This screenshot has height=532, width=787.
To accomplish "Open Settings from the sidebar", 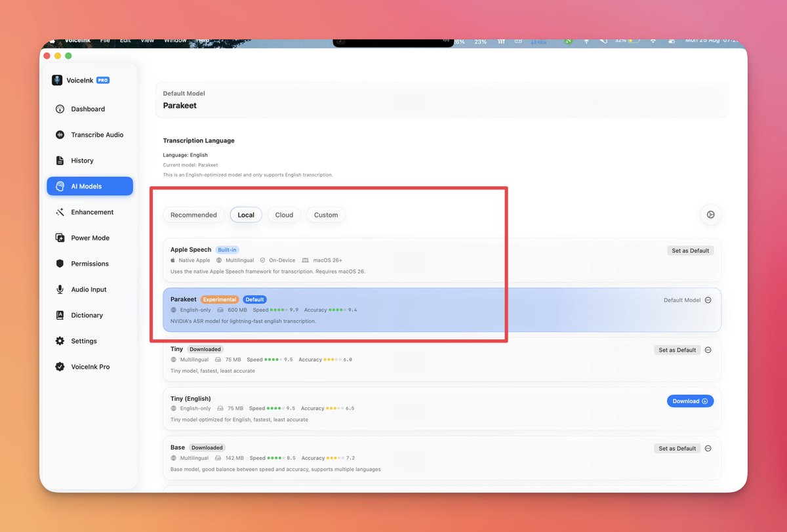I will (x=89, y=341).
